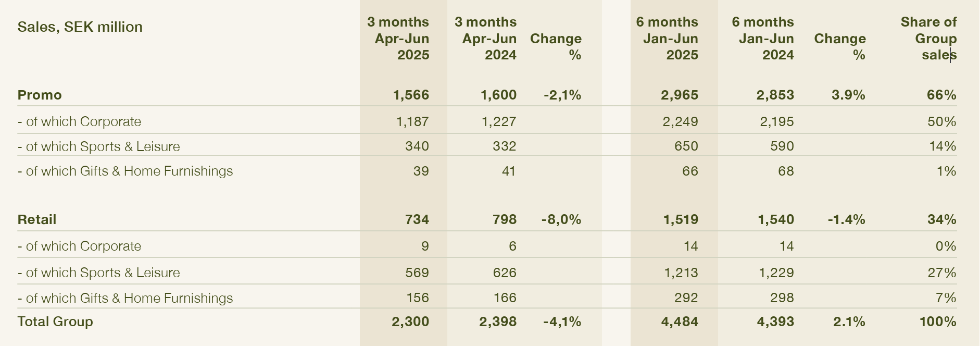
Task: Select the Retail 34% share value
Action: (941, 219)
